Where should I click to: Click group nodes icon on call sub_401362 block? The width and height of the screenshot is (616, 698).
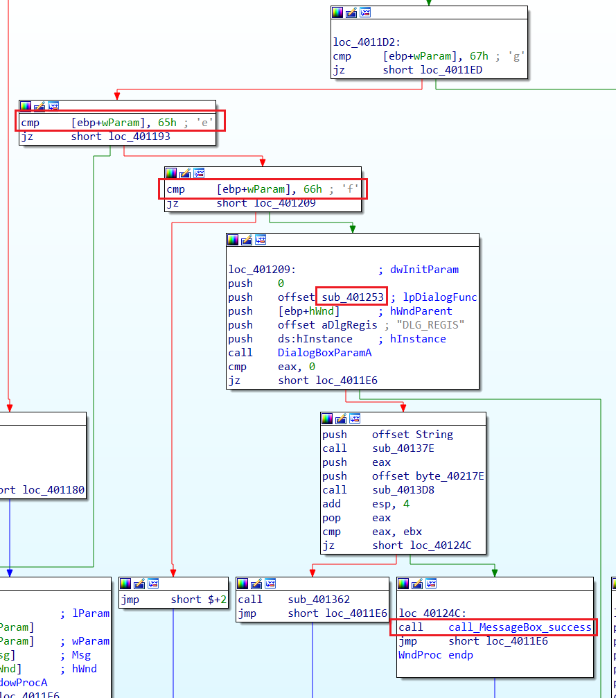point(270,584)
